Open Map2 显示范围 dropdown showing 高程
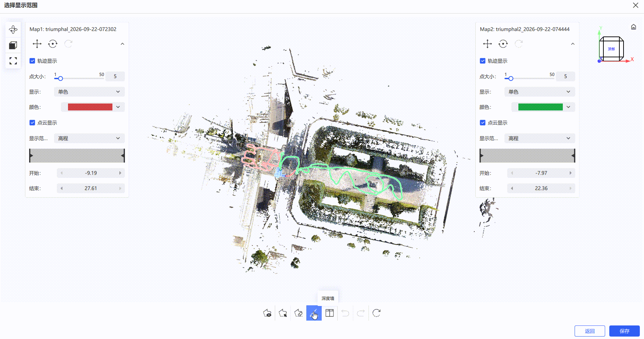This screenshot has height=339, width=644. click(x=540, y=138)
